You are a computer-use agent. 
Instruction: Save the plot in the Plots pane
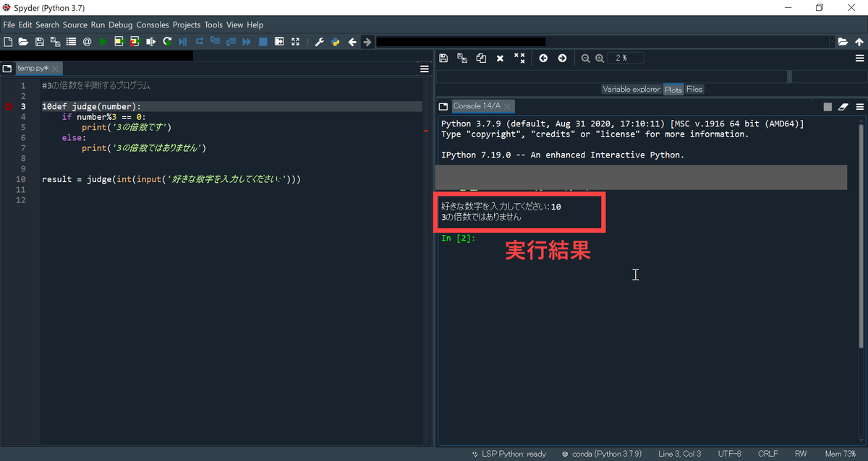coord(443,59)
